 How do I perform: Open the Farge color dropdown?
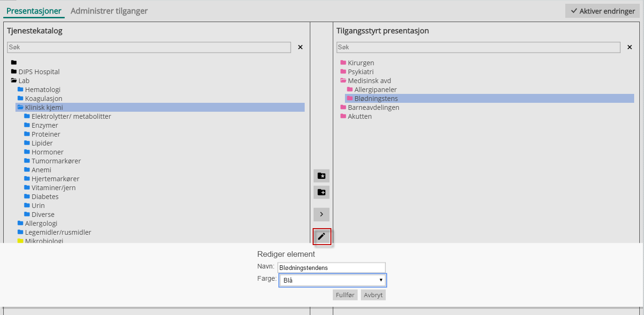332,281
